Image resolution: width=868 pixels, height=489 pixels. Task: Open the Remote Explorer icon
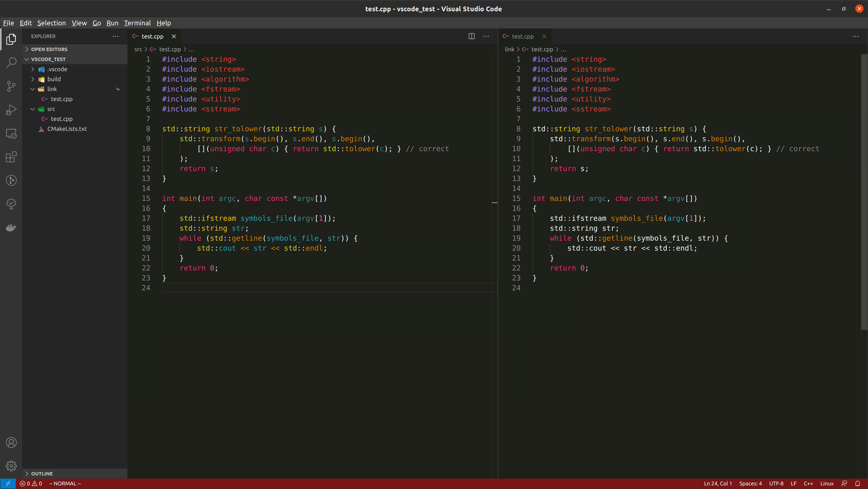pos(11,134)
